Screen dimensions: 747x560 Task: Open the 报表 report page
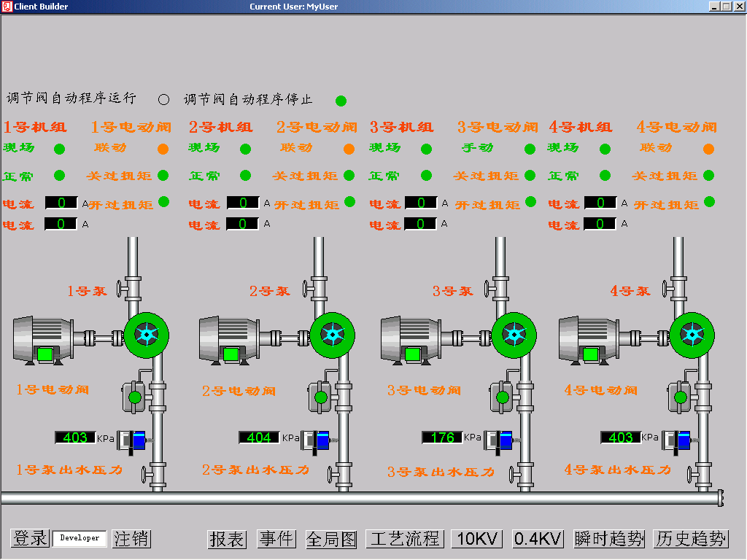[x=227, y=539]
